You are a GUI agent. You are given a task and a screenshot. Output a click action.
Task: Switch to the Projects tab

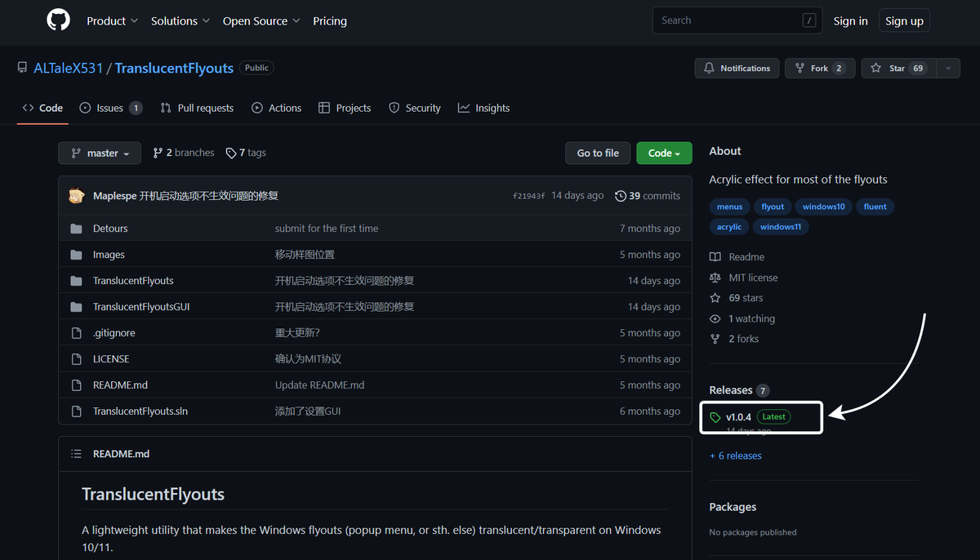[345, 108]
